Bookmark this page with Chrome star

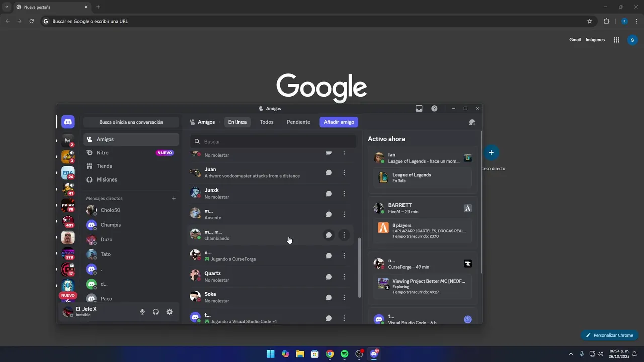(590, 21)
